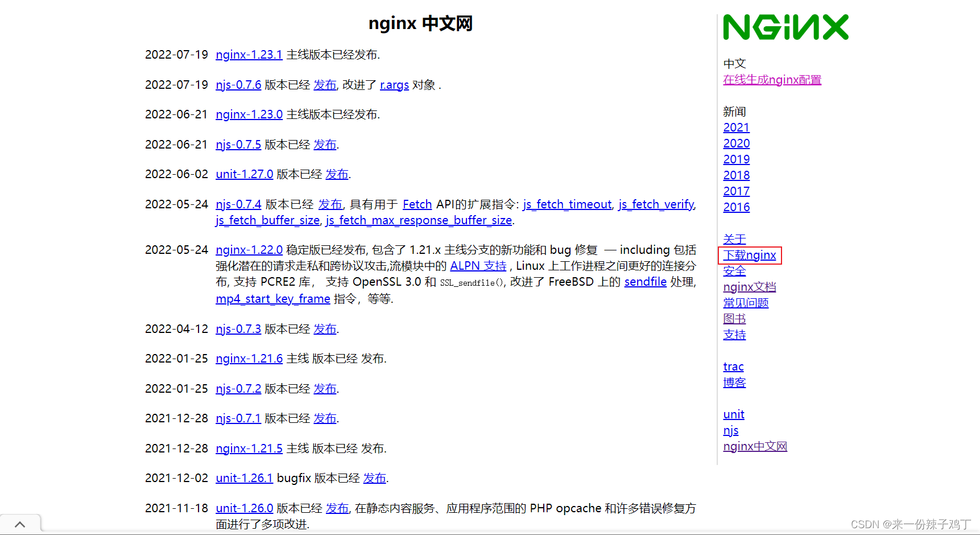Click 发布 link in the unit-1.26.0 row
Image resolution: width=980 pixels, height=535 pixels.
[x=337, y=508]
